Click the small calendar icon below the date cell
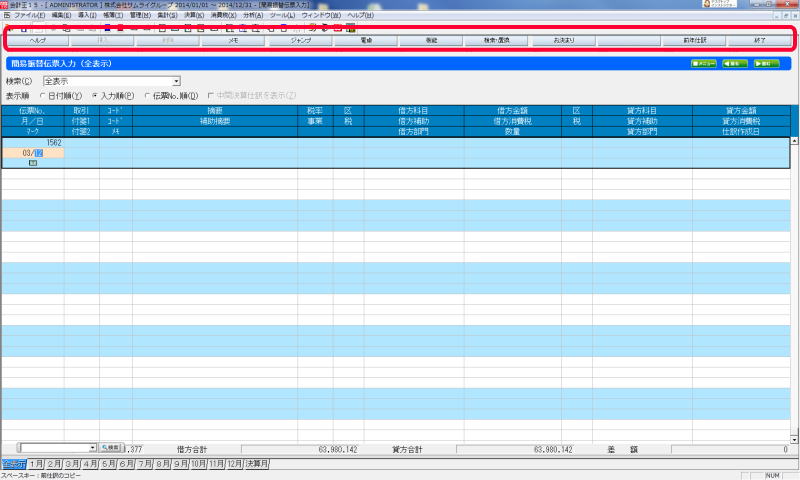Image resolution: width=800 pixels, height=480 pixels. pyautogui.click(x=32, y=162)
